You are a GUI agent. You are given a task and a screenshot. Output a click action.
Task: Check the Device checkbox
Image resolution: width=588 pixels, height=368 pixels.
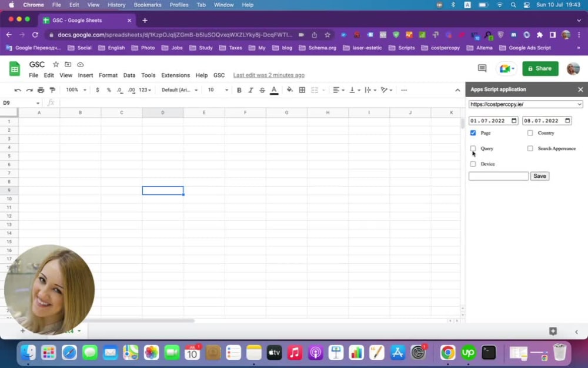click(473, 164)
